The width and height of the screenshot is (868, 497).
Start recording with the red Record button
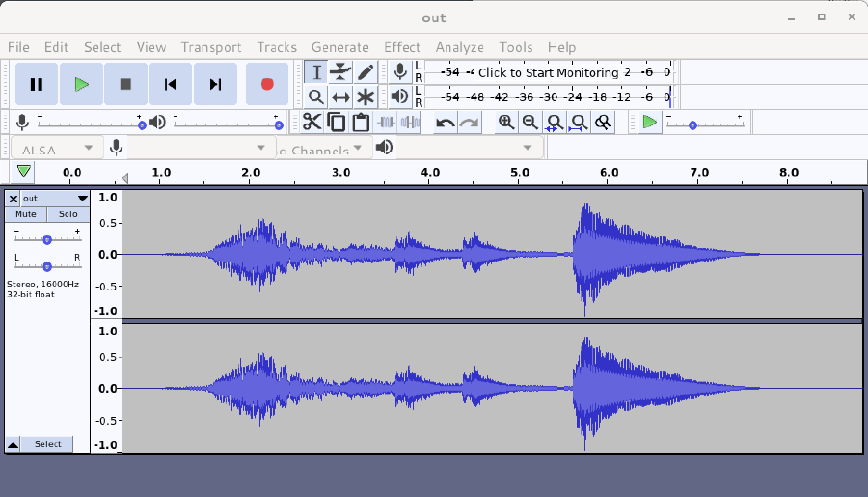[267, 84]
